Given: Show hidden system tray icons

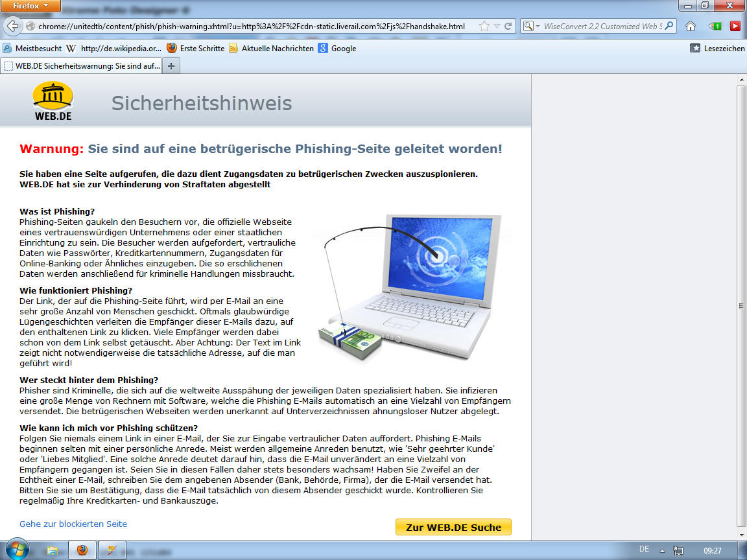Looking at the screenshot, I should click(x=662, y=551).
